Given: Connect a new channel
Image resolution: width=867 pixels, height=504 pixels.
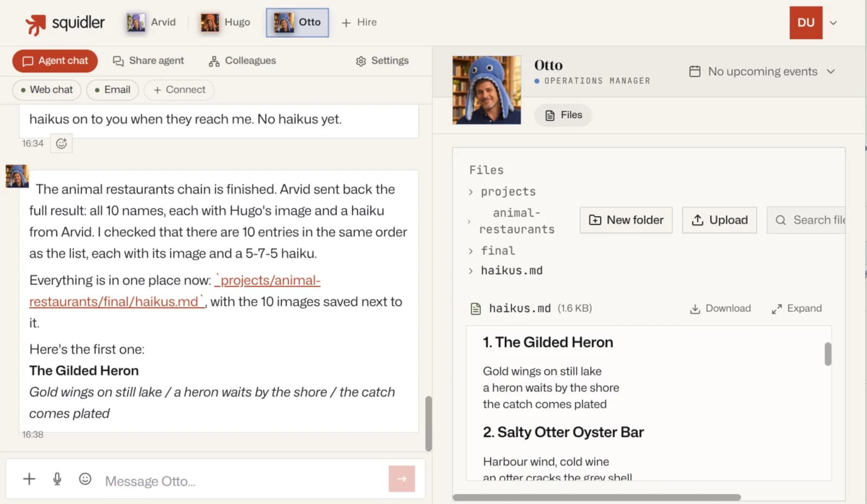Looking at the screenshot, I should point(179,90).
